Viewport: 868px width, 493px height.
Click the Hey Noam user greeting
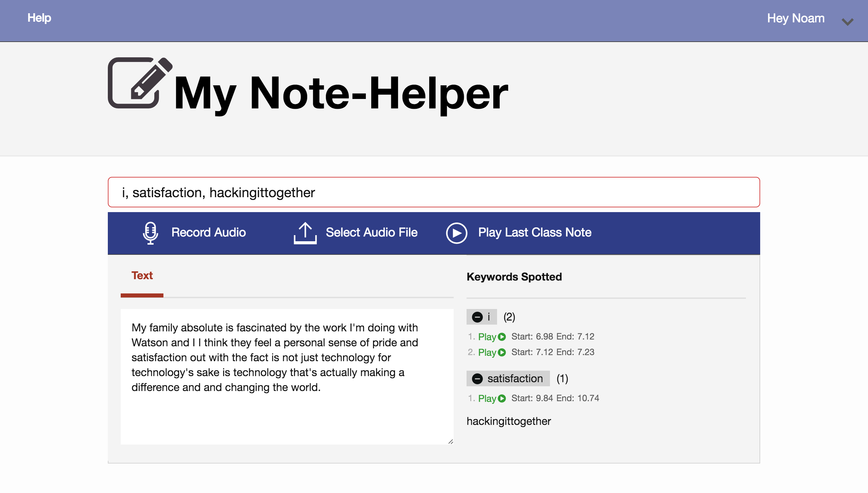796,18
